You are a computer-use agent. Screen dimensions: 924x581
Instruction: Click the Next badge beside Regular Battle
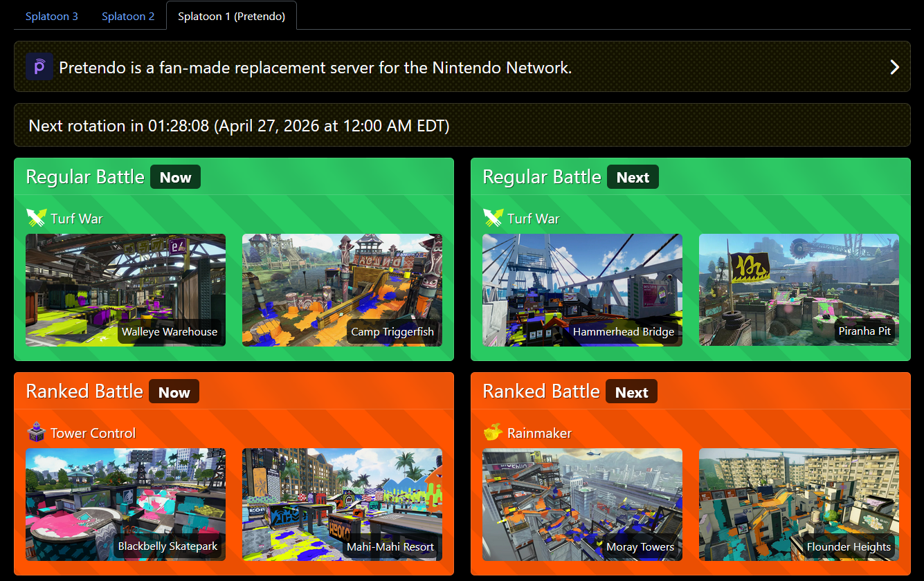[x=633, y=177]
